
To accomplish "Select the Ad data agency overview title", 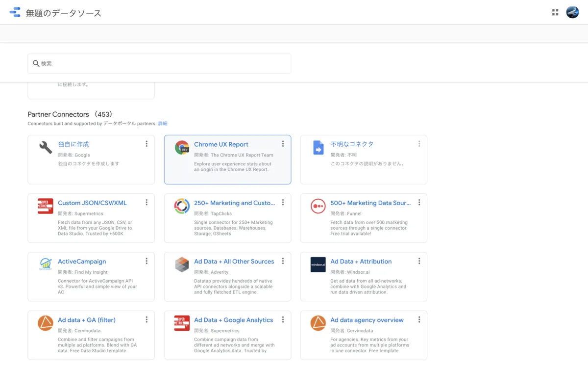I will click(x=367, y=320).
